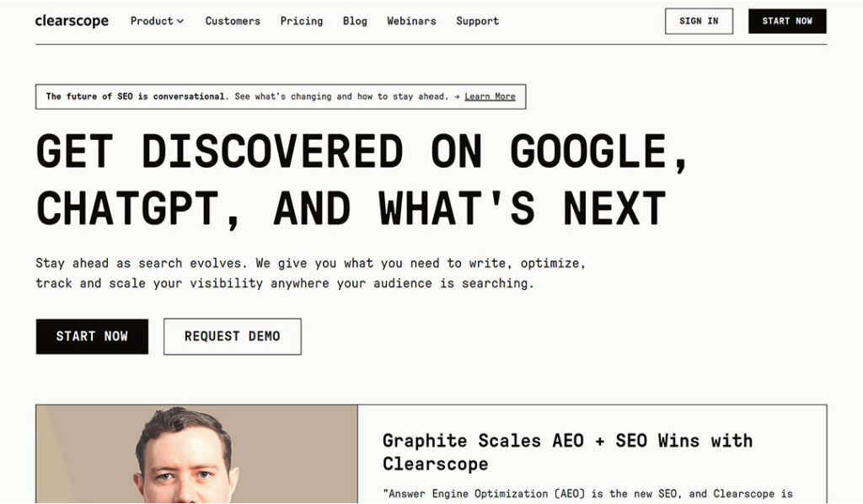Follow the Learn More link
863x504 pixels.
[490, 97]
